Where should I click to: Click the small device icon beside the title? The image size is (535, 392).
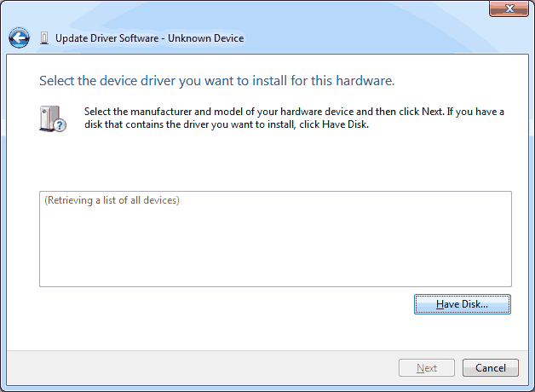click(44, 38)
